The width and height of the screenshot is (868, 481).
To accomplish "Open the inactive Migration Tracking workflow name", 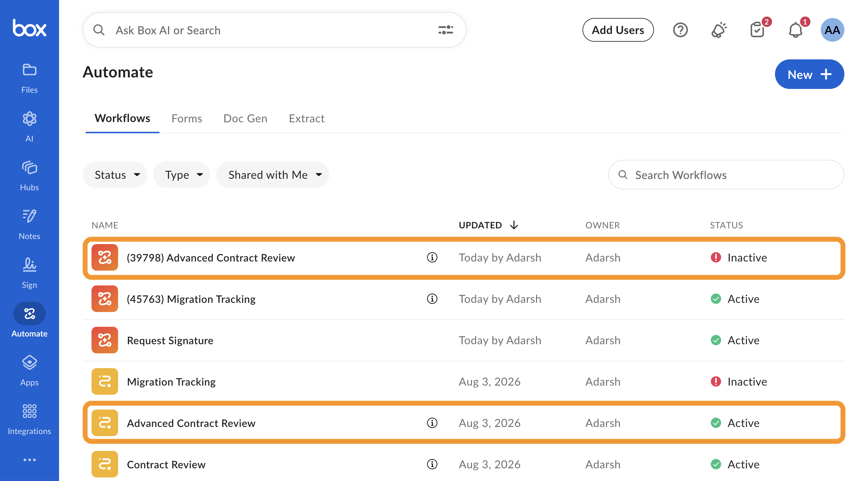I will pyautogui.click(x=171, y=382).
